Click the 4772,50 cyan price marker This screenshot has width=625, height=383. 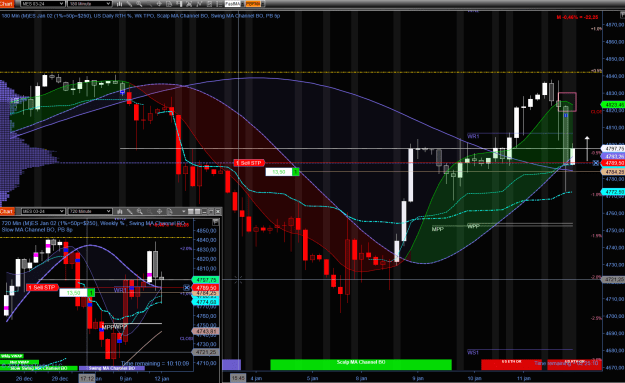[613, 192]
